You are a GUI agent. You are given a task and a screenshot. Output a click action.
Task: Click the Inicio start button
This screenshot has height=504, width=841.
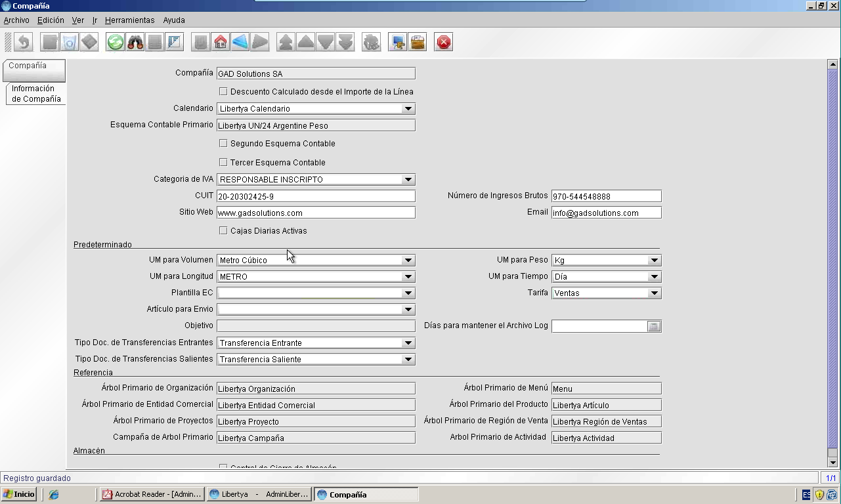click(x=19, y=495)
